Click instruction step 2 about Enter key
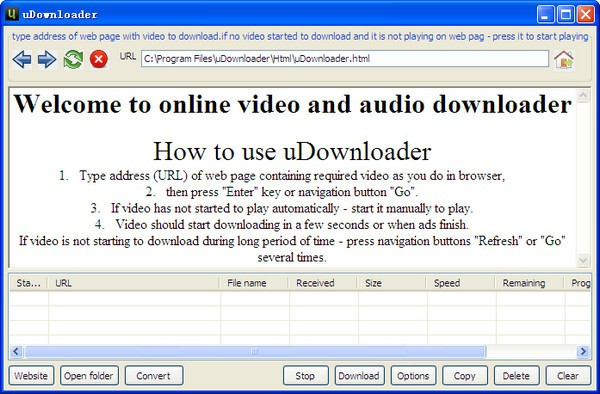Screen dimensions: 600x394 282,192
